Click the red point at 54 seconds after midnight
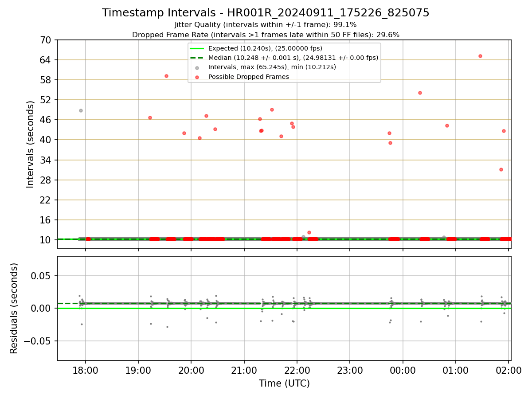This screenshot has height=399, width=532. tap(420, 93)
